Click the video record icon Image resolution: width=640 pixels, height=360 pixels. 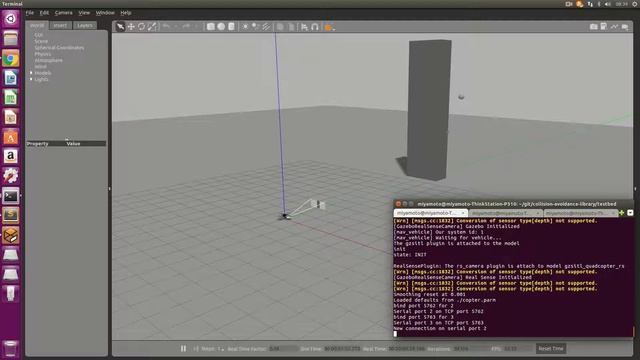pos(625,27)
